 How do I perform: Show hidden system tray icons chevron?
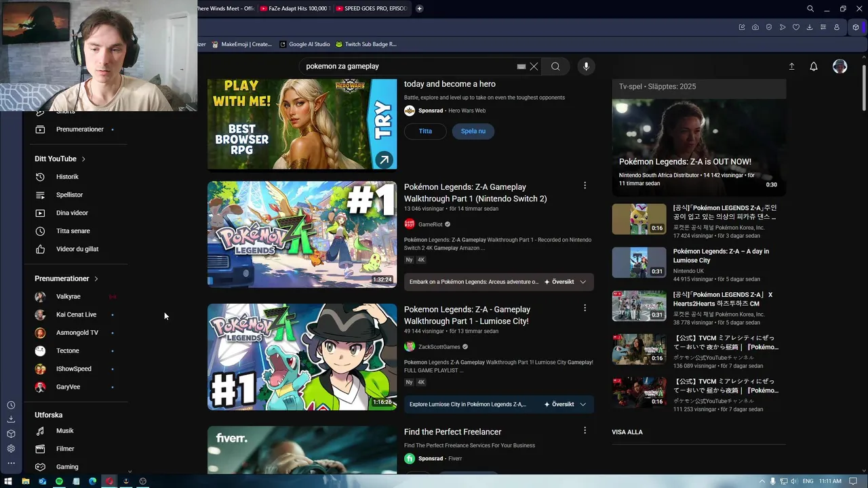point(761,481)
